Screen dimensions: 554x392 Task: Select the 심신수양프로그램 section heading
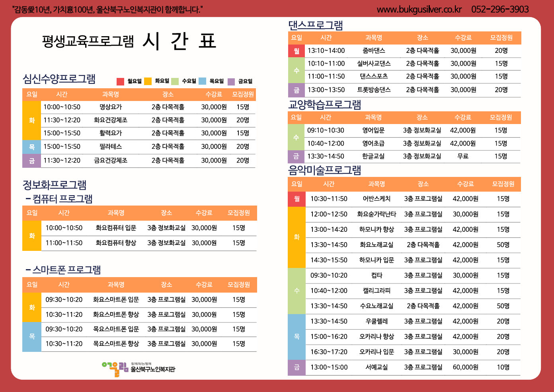click(x=59, y=79)
